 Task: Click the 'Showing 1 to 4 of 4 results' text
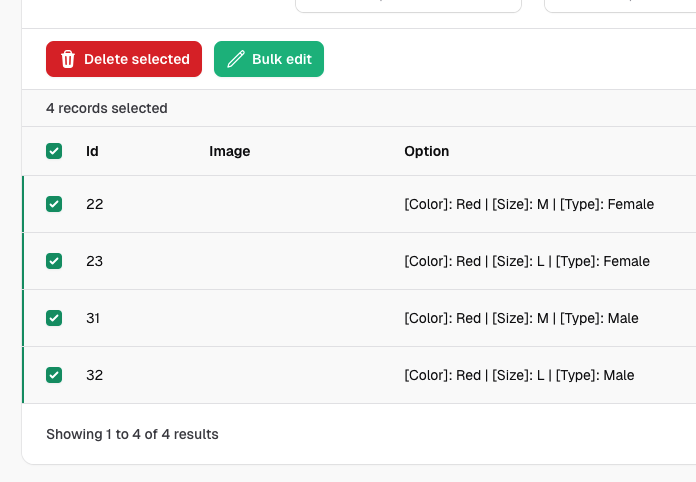(132, 434)
